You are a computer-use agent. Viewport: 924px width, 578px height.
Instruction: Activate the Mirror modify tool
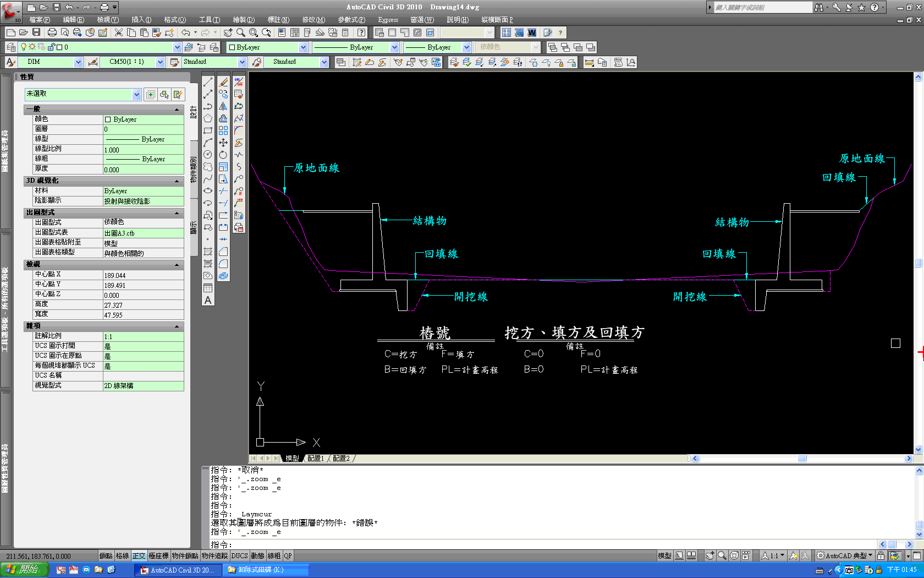tap(224, 106)
